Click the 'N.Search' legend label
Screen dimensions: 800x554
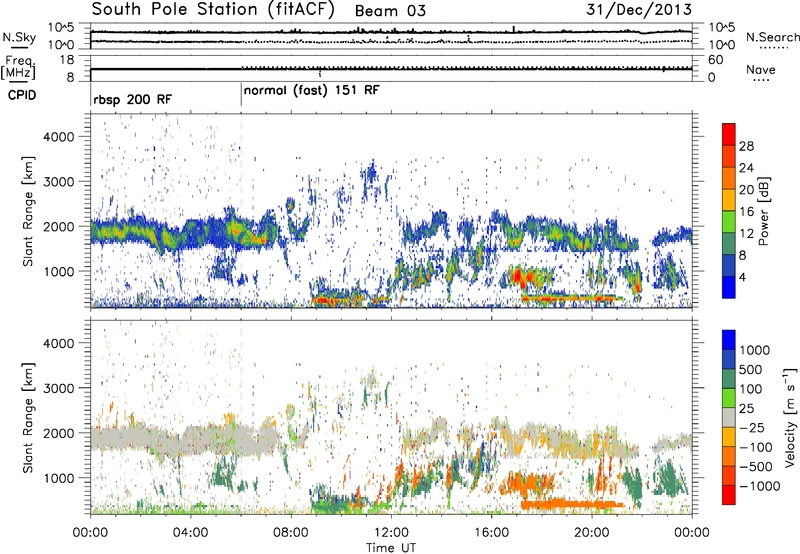point(772,37)
